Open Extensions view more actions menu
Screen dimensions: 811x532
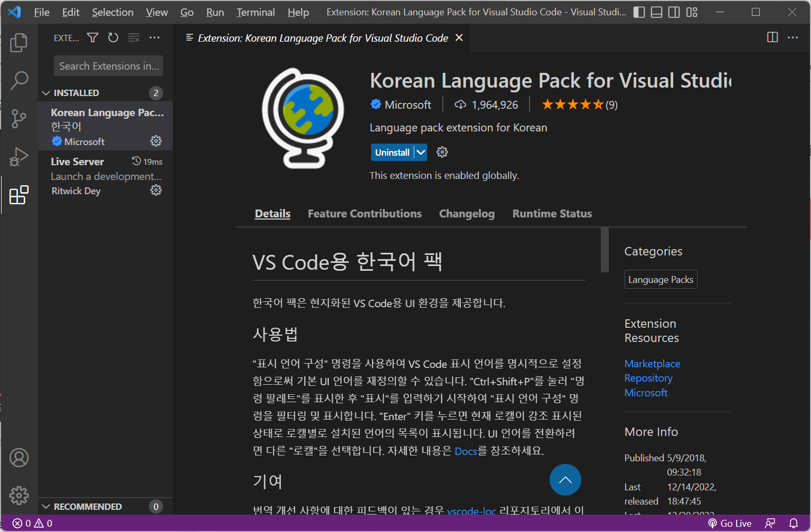tap(154, 37)
